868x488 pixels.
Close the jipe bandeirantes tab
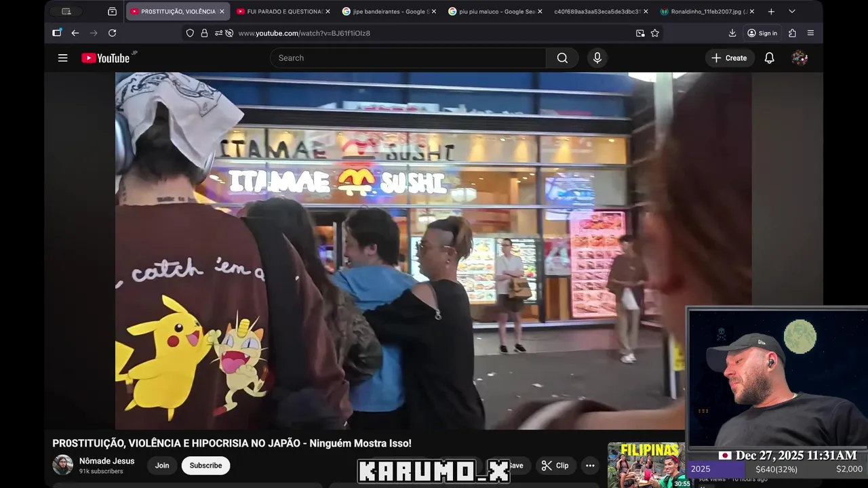(434, 12)
